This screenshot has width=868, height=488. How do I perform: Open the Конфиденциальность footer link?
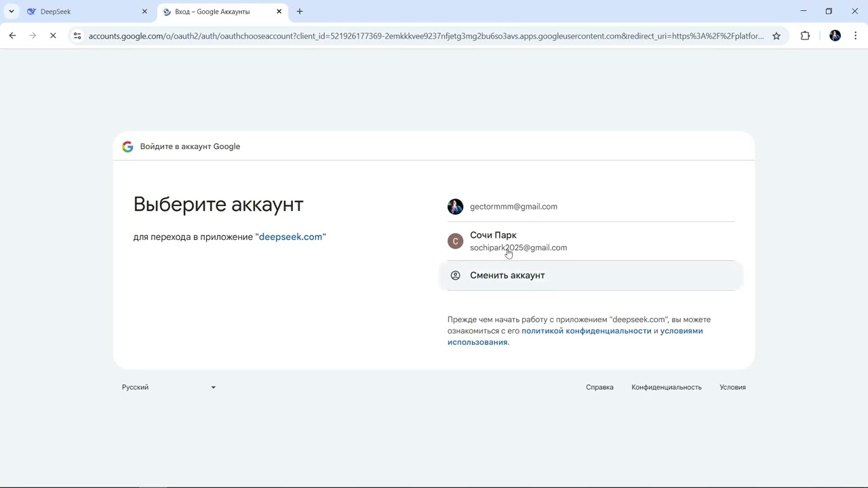(x=667, y=387)
